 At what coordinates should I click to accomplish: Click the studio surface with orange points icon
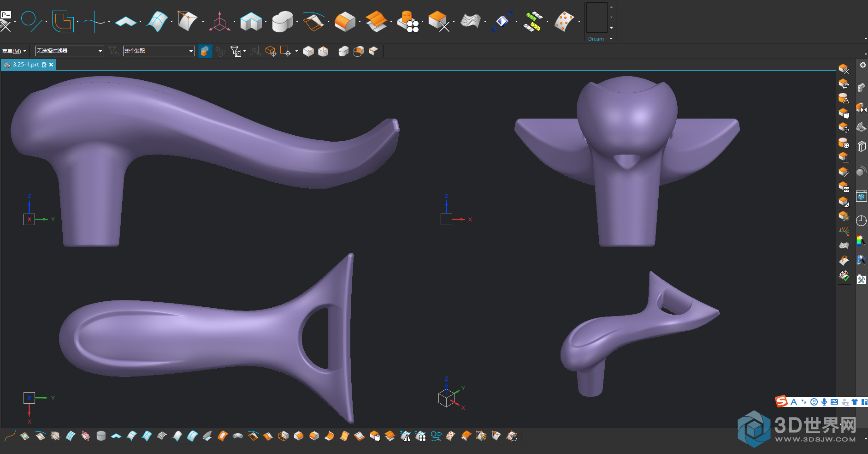click(188, 21)
